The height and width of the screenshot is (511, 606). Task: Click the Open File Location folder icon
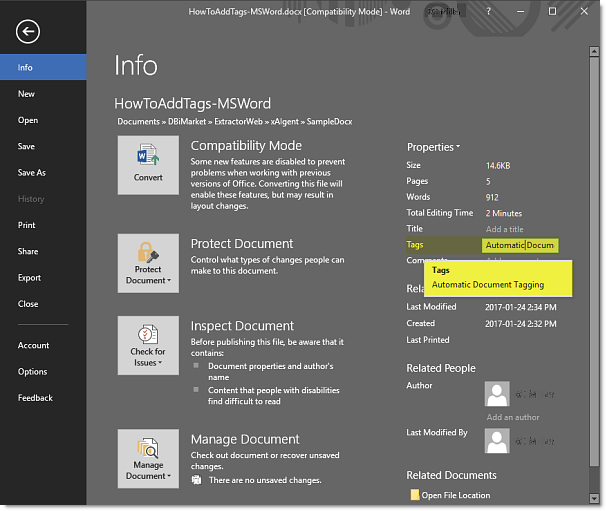415,495
